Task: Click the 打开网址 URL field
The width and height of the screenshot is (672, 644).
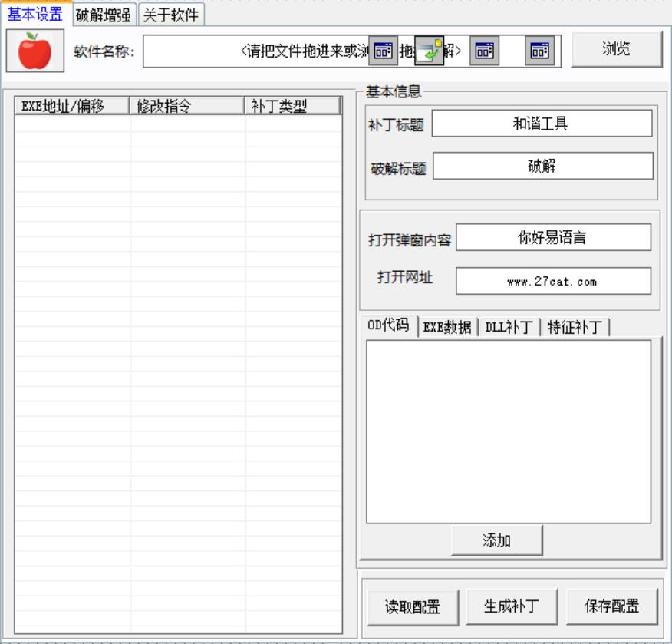Action: pyautogui.click(x=552, y=281)
